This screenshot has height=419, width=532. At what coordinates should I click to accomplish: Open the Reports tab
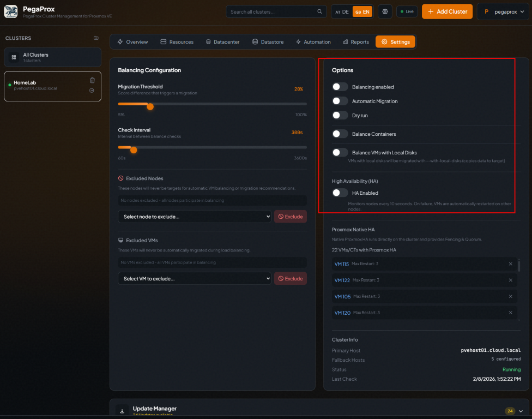click(356, 42)
